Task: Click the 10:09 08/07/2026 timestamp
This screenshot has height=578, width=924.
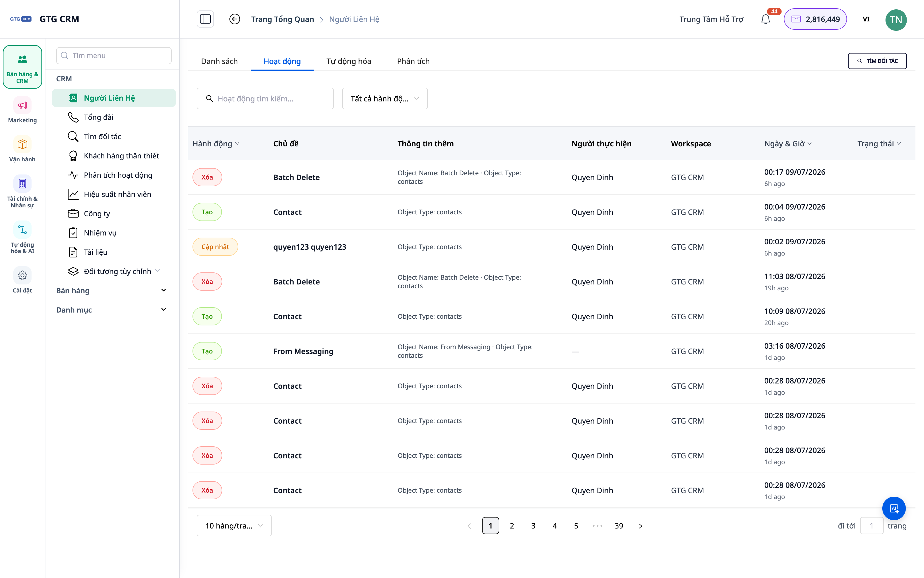Action: tap(794, 311)
